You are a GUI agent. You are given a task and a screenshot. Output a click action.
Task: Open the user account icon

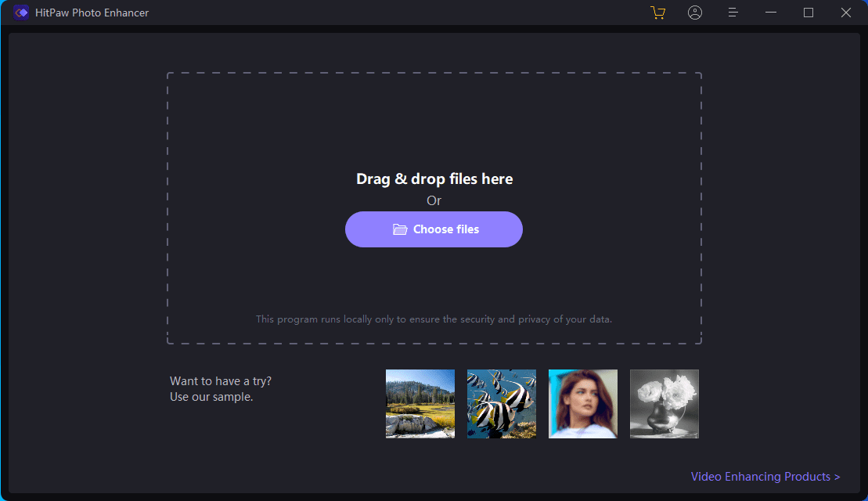(695, 13)
